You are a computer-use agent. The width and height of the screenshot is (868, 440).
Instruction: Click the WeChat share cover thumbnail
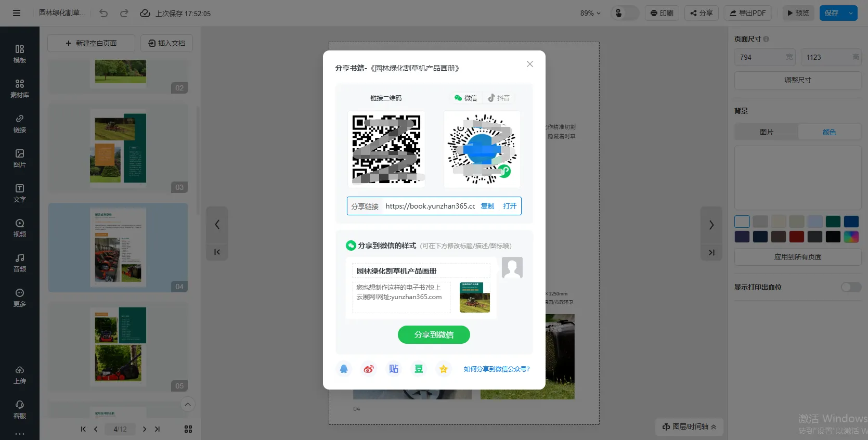tap(475, 297)
